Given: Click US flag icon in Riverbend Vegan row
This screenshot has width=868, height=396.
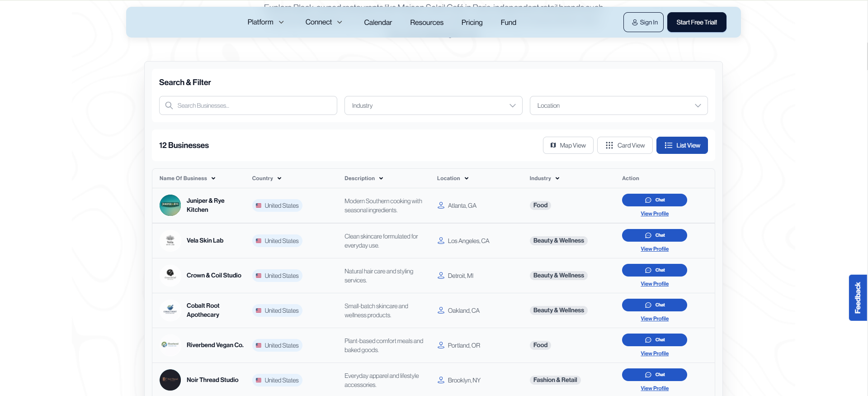Looking at the screenshot, I should (x=259, y=345).
